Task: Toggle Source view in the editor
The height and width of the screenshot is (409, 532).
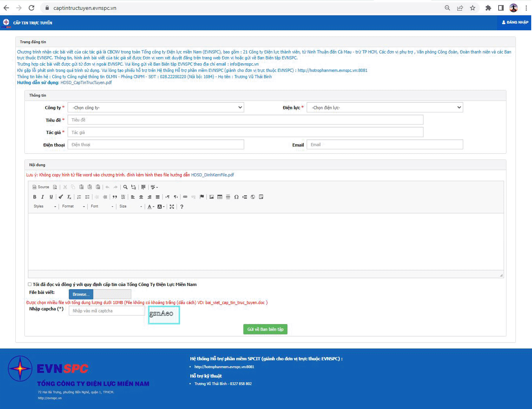Action: [41, 187]
